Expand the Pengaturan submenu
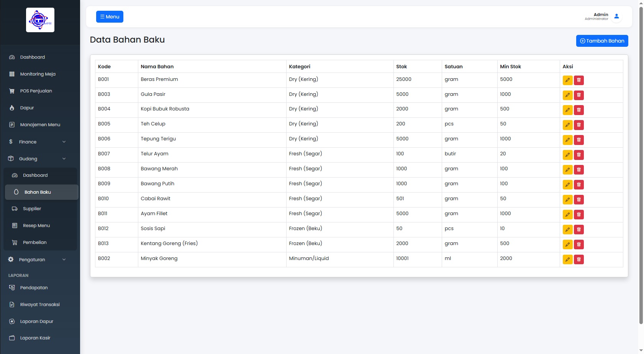 (40, 260)
